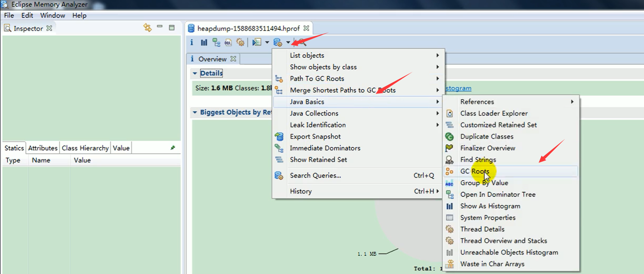Select Find Strings
Viewport: 644px width, 274px height.
511,160
